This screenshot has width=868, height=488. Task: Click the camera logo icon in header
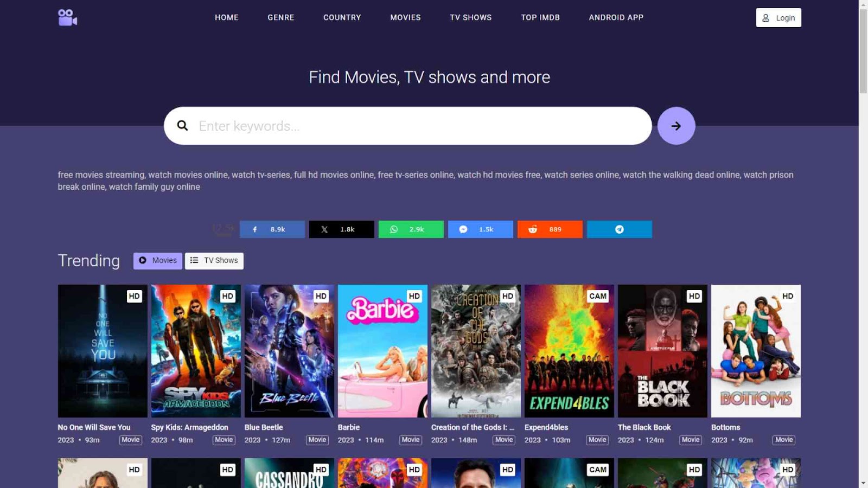click(67, 17)
